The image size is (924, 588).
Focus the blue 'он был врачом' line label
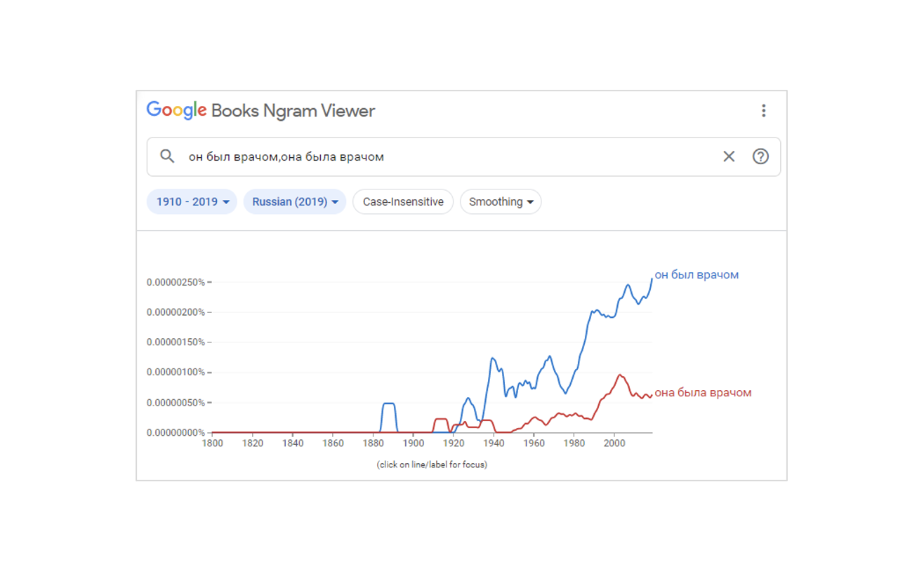click(697, 275)
